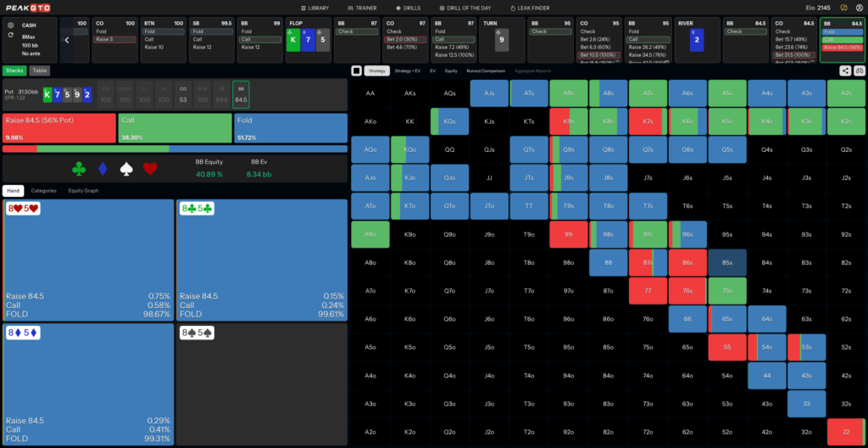This screenshot has height=448, width=868.
Task: Open the LIBRARY menu
Action: pyautogui.click(x=315, y=8)
